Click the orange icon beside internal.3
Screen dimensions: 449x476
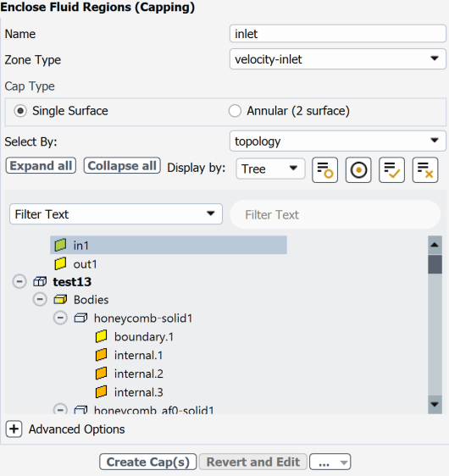101,391
